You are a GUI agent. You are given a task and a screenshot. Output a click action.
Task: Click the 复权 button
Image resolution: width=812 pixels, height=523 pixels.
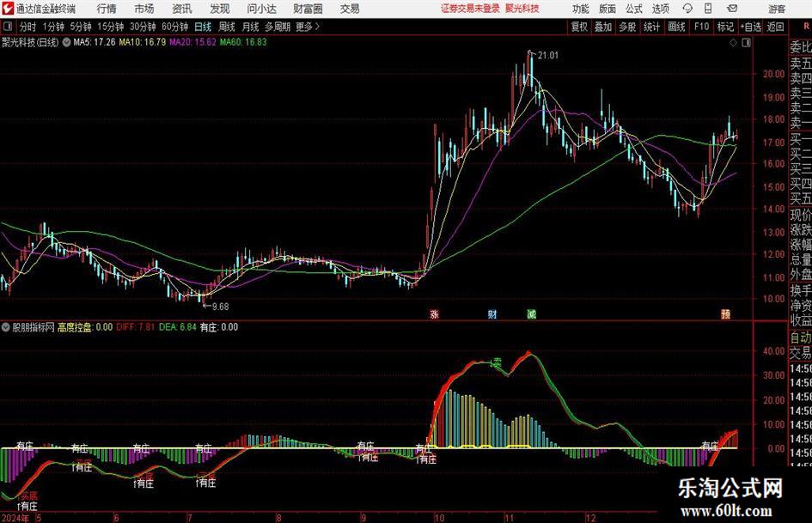click(579, 27)
